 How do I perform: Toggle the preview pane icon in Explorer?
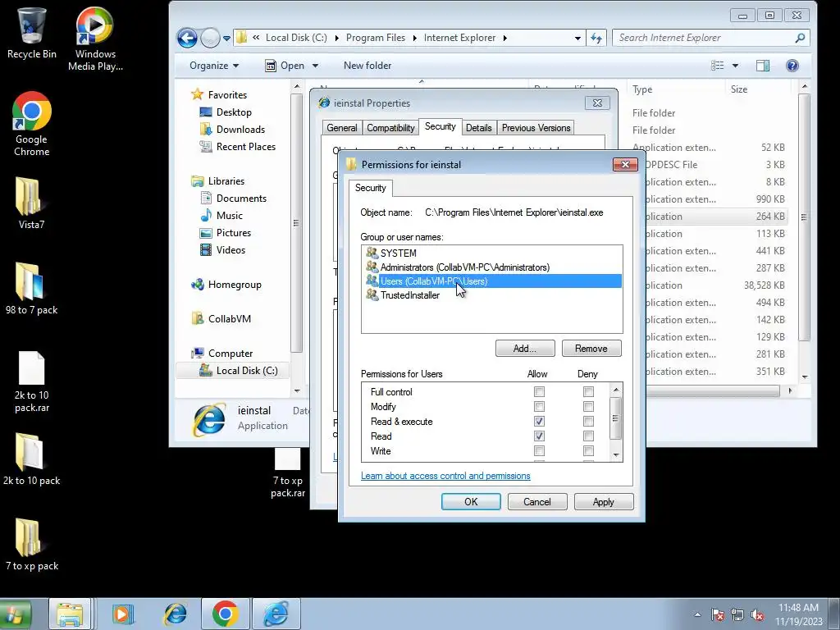click(763, 66)
